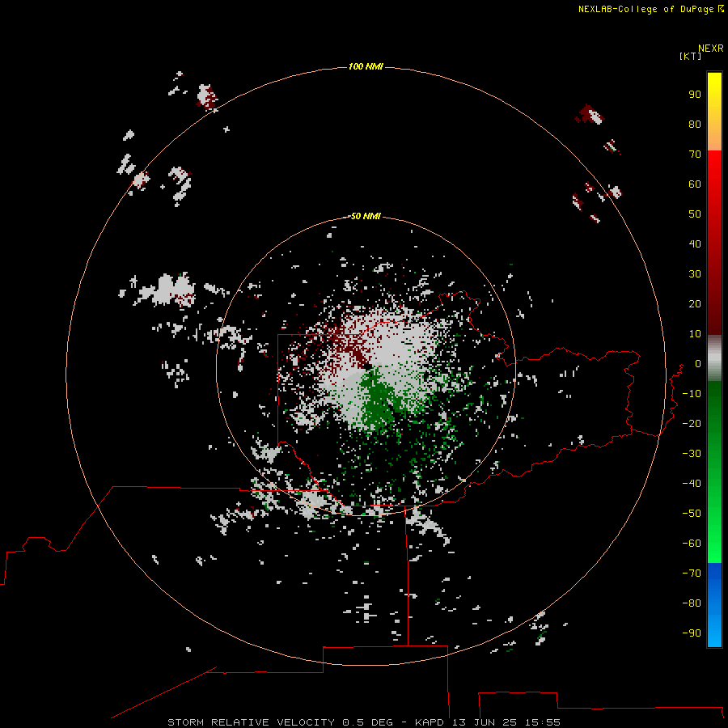
Task: Click the -60 value on velocity scale
Action: point(692,544)
